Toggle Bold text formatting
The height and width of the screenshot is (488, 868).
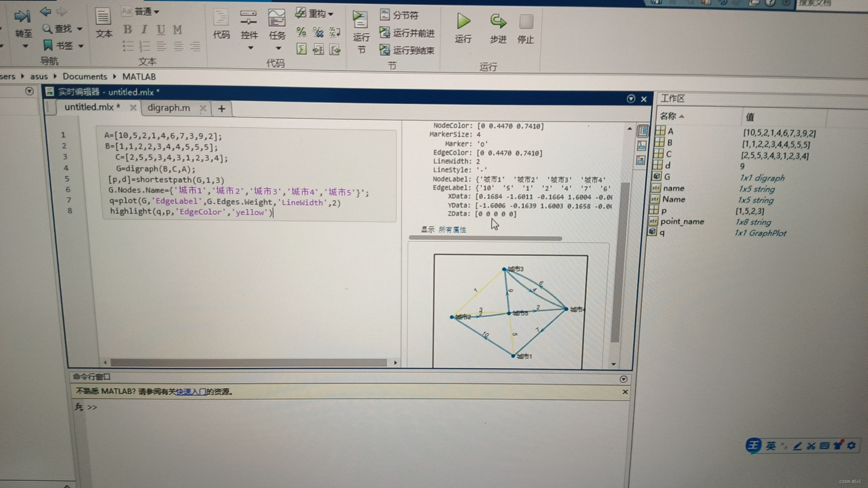point(128,30)
